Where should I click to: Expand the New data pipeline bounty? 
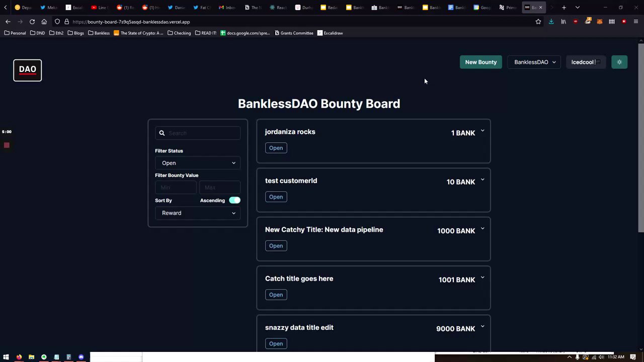[482, 229]
